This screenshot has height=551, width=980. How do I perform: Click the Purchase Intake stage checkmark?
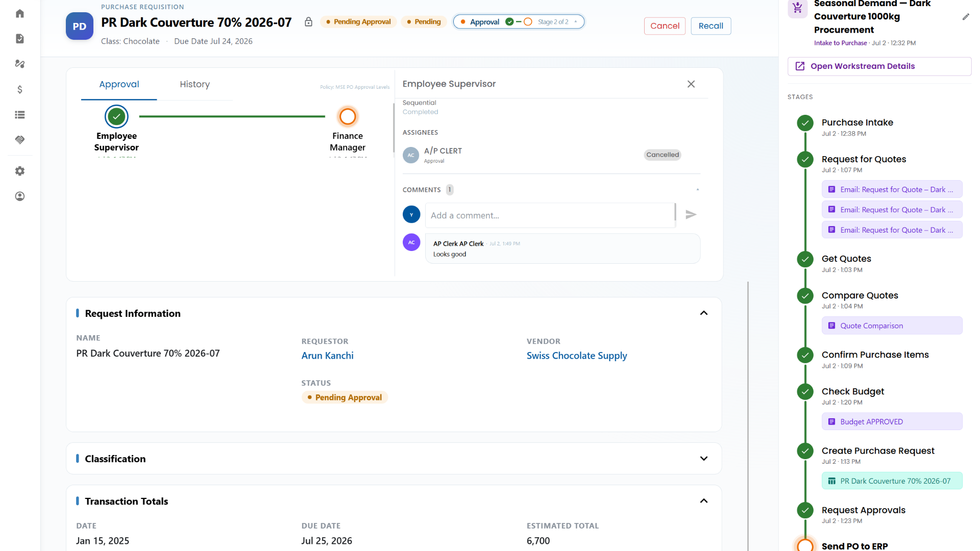pyautogui.click(x=805, y=122)
